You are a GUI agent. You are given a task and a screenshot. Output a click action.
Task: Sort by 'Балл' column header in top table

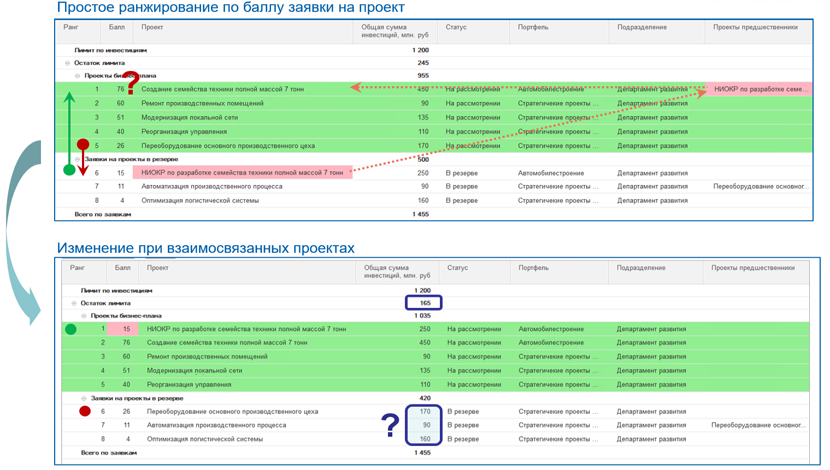tap(117, 27)
